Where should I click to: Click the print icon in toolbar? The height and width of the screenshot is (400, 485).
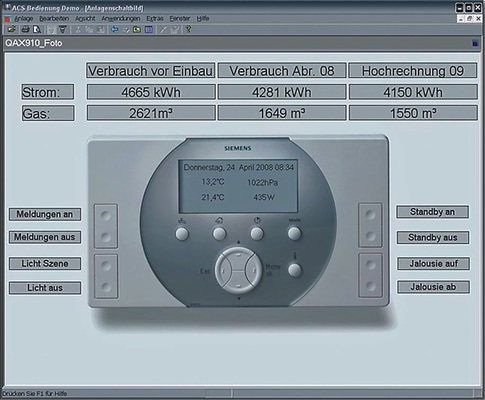pos(25,30)
